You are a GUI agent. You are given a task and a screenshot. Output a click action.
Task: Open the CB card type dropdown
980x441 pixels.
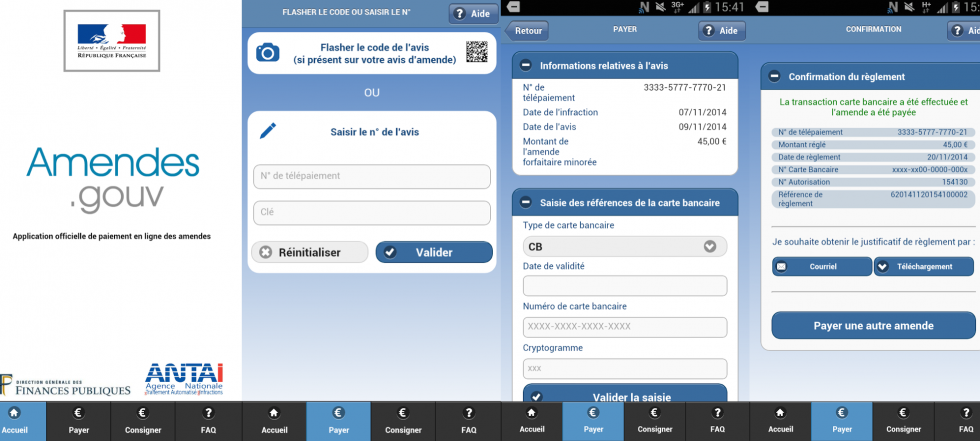(x=624, y=246)
